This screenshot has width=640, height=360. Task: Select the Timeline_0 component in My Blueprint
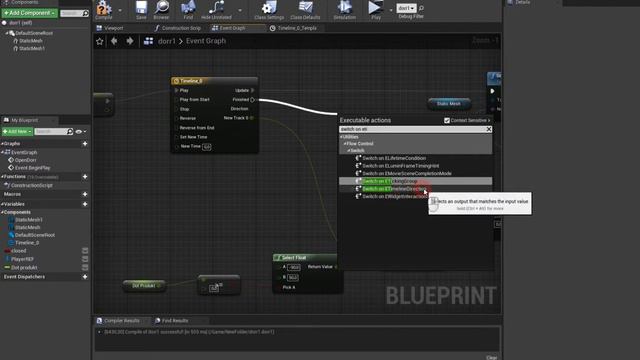point(27,243)
